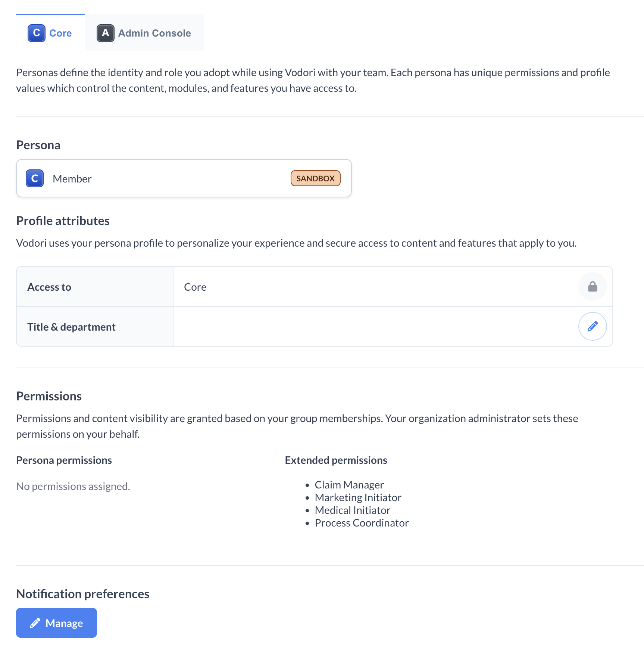The width and height of the screenshot is (644, 656).
Task: Click the empty Title & department field
Action: [336, 326]
